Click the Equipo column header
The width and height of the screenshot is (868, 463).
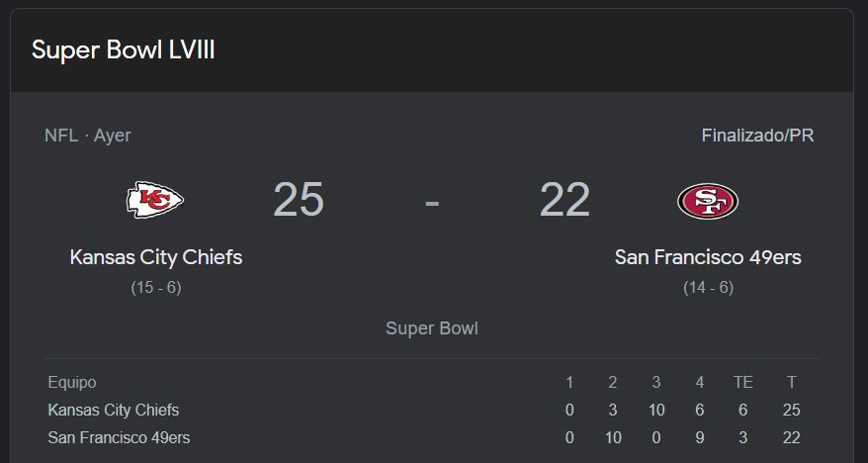(x=72, y=382)
